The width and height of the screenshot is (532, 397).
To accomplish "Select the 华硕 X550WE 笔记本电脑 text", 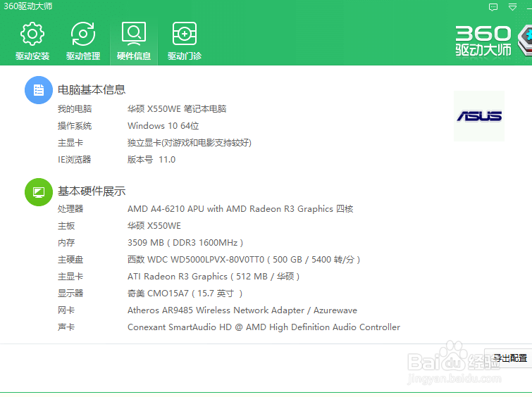I will (x=177, y=109).
